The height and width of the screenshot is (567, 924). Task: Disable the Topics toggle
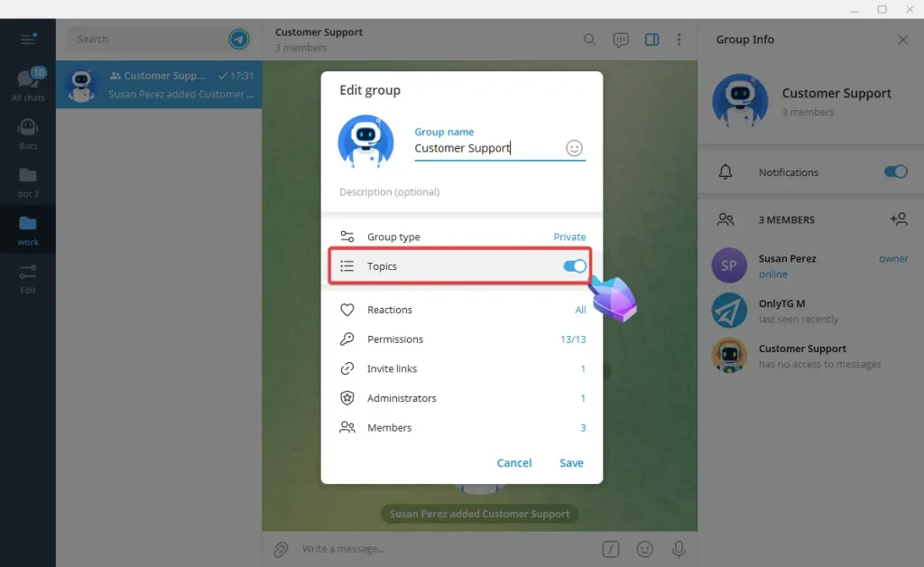[574, 266]
